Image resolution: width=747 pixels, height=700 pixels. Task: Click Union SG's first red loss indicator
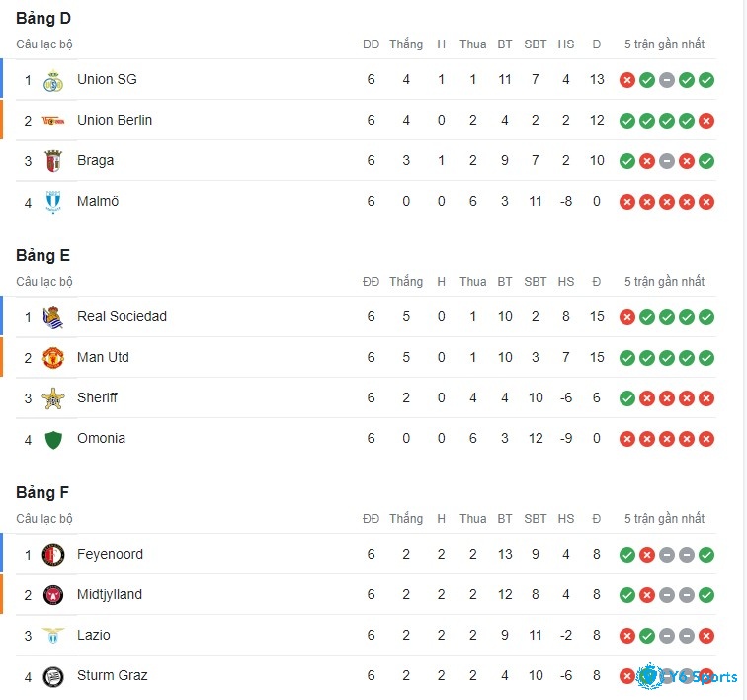(627, 80)
